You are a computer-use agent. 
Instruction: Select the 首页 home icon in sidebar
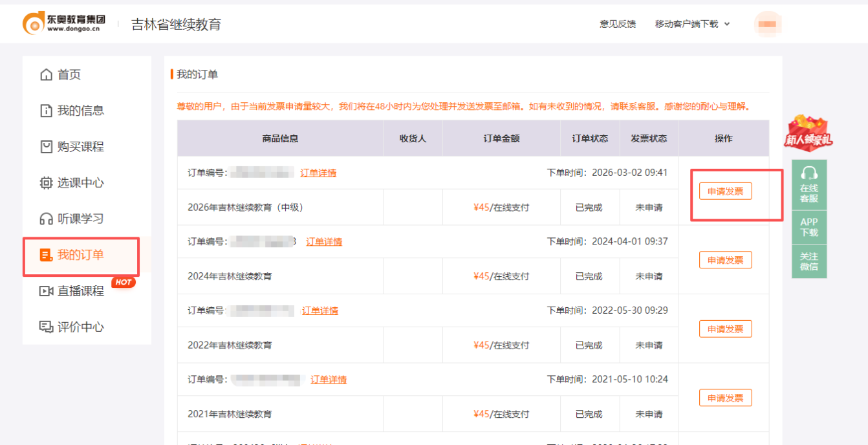(x=63, y=74)
